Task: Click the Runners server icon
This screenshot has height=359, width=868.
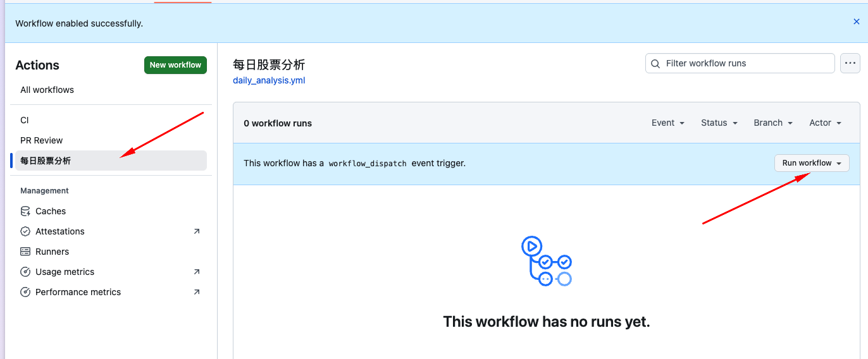Action: pos(25,252)
